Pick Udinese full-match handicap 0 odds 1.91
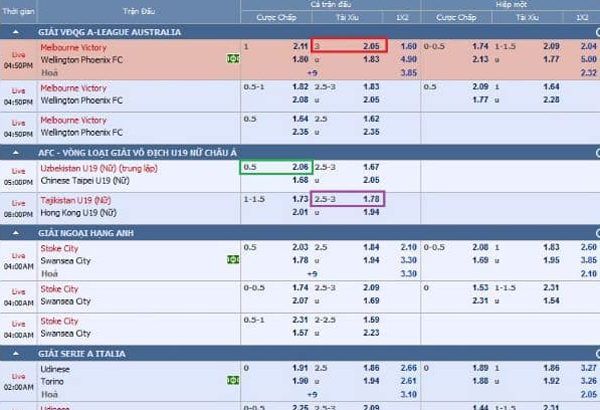The width and height of the screenshot is (600, 410). (300, 368)
